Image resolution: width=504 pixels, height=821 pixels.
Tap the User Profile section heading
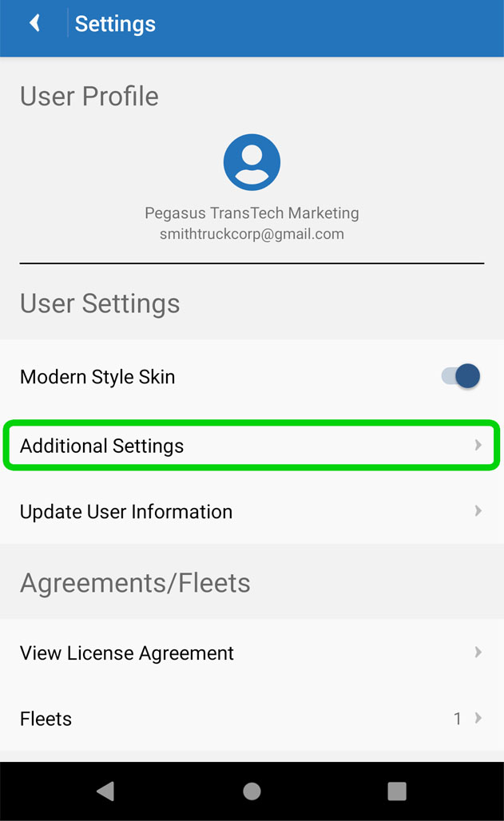click(89, 97)
